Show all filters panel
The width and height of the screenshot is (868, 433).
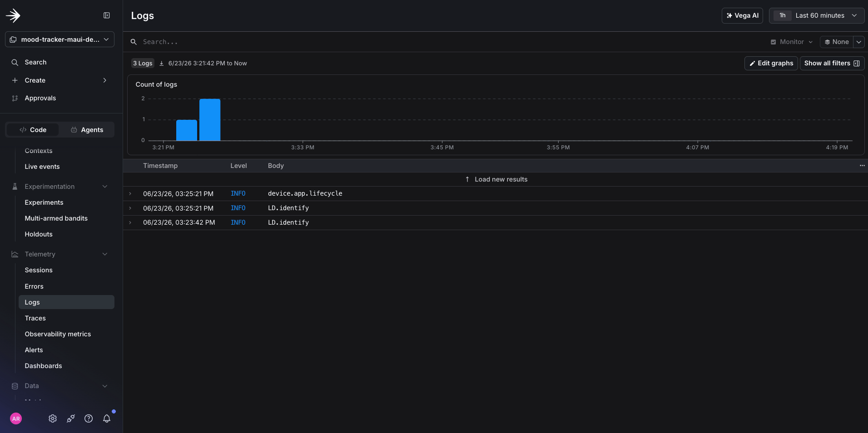(x=832, y=63)
